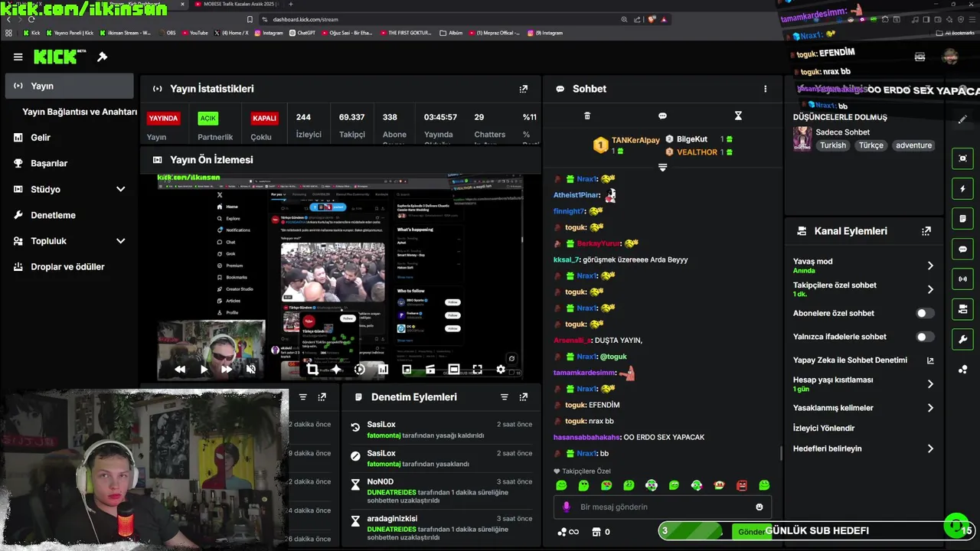Open the hamburger sidebar menu
The image size is (980, 551).
coord(18,57)
